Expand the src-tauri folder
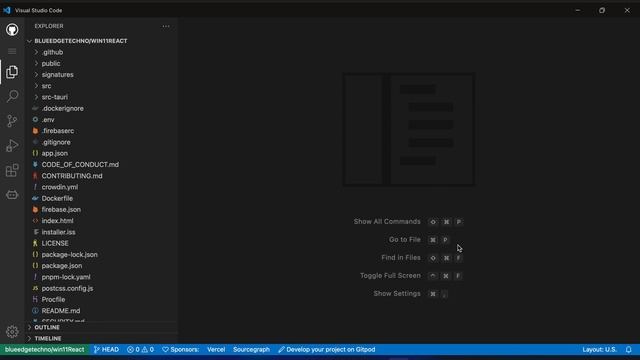Viewport: 640px width, 360px height. (101, 97)
